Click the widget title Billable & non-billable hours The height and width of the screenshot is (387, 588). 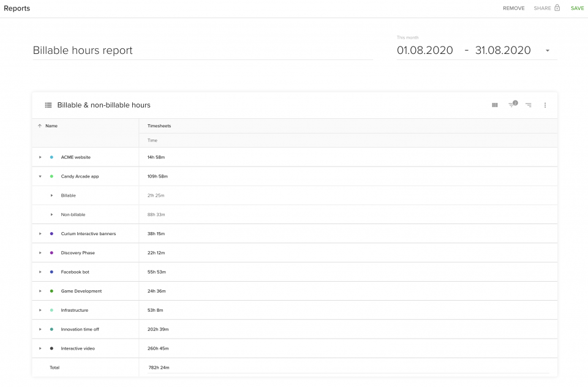point(104,105)
